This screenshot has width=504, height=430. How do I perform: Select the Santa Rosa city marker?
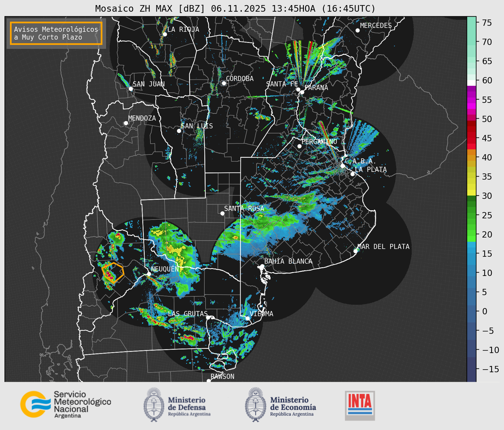pos(222,214)
